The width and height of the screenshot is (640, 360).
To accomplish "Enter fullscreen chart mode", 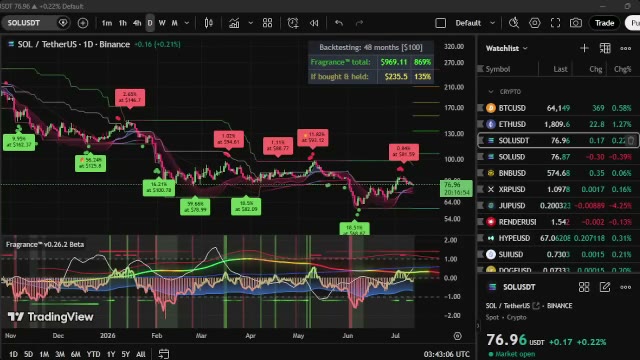I will click(555, 23).
